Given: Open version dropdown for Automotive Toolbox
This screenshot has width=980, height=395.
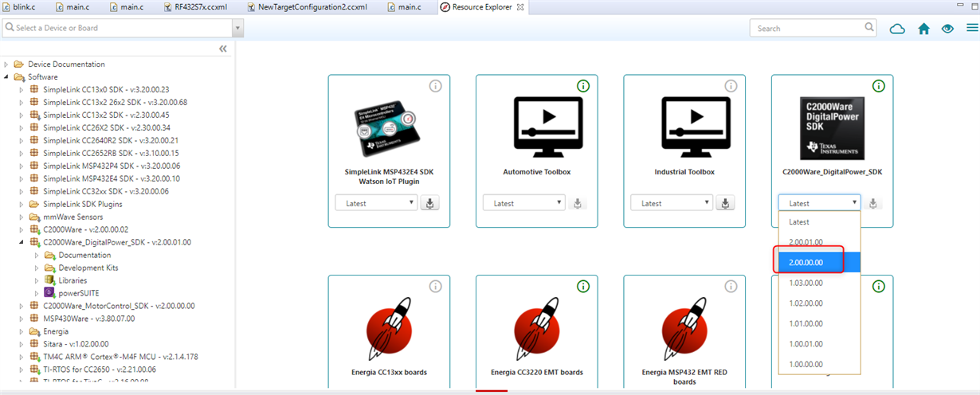Looking at the screenshot, I should click(x=523, y=203).
